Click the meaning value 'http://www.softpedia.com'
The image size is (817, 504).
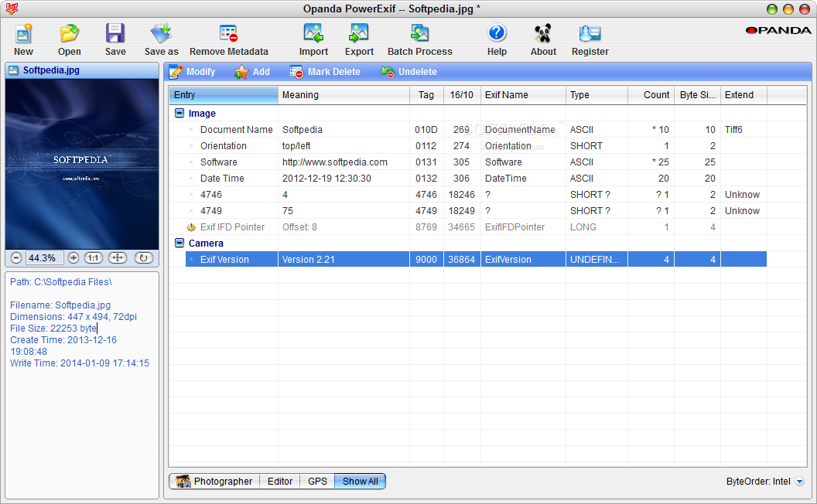tap(334, 162)
